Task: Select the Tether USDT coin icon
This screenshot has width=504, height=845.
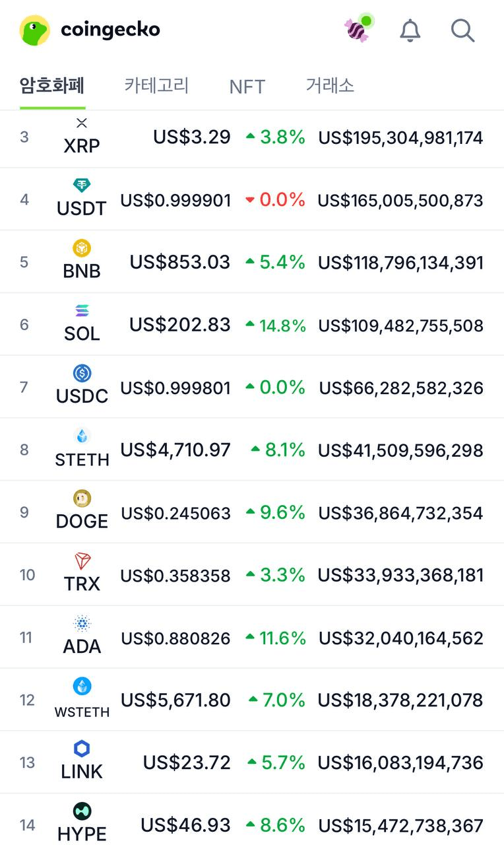Action: click(x=82, y=186)
